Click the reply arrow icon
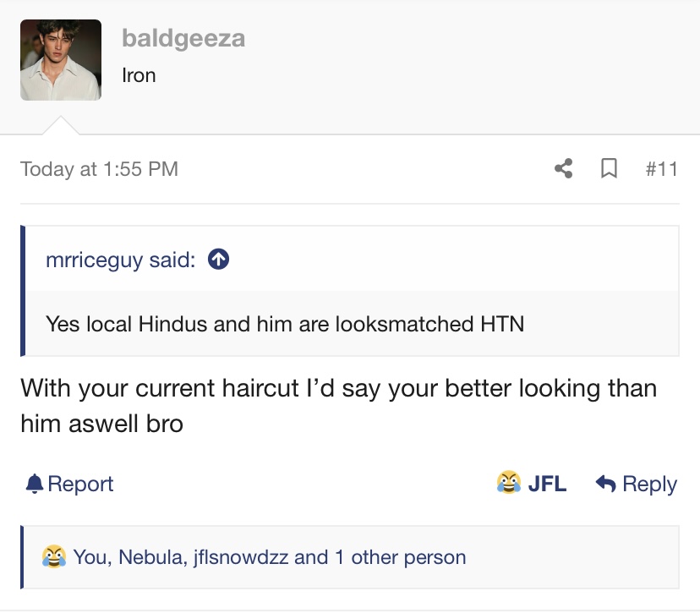The image size is (700, 613). (x=606, y=483)
